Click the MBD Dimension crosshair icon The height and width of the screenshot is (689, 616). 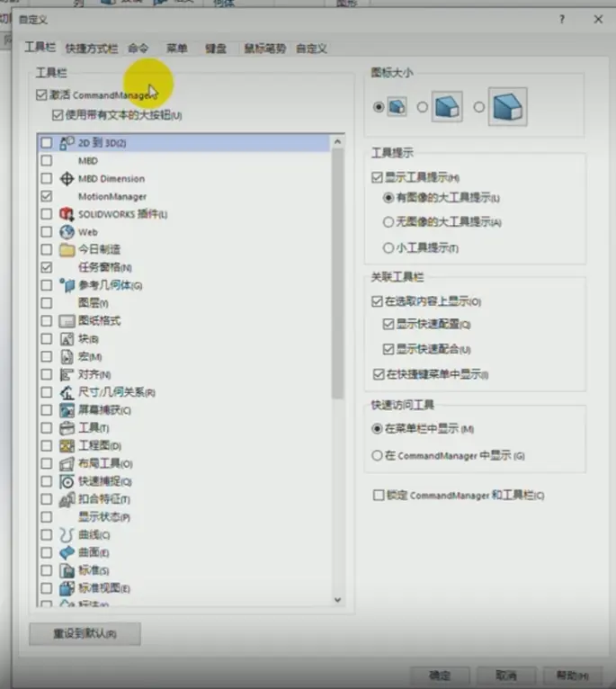[x=67, y=179]
